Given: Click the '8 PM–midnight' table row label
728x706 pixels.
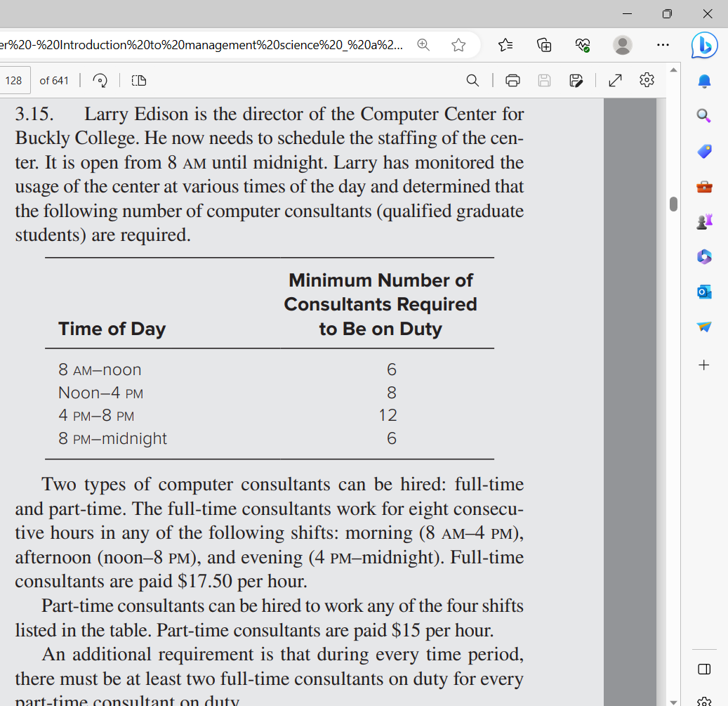Looking at the screenshot, I should (112, 438).
